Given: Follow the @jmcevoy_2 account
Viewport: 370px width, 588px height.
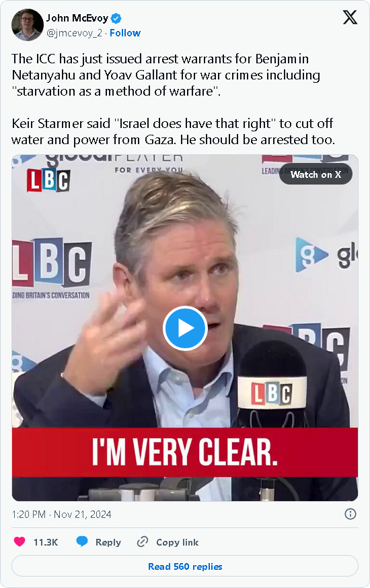Looking at the screenshot, I should click(x=125, y=33).
